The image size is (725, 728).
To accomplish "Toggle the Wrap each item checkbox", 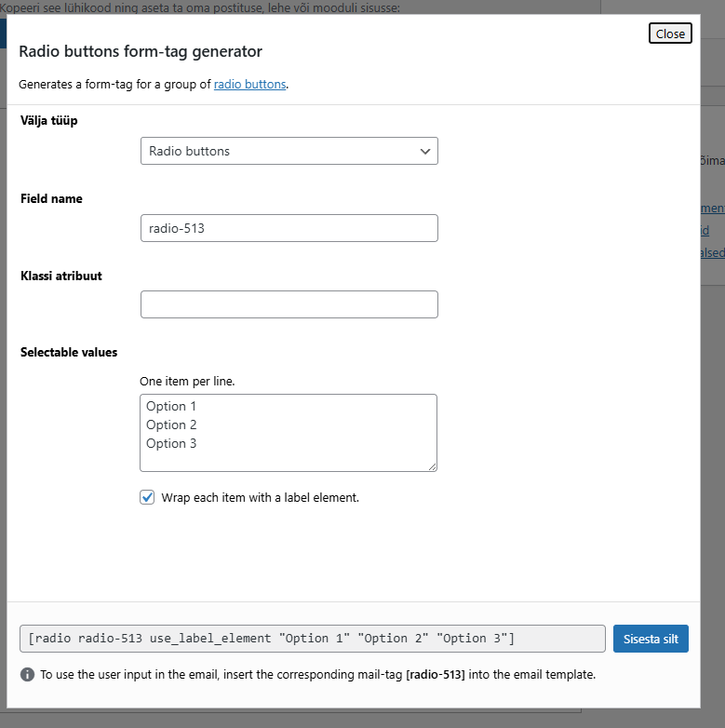I will tap(147, 497).
